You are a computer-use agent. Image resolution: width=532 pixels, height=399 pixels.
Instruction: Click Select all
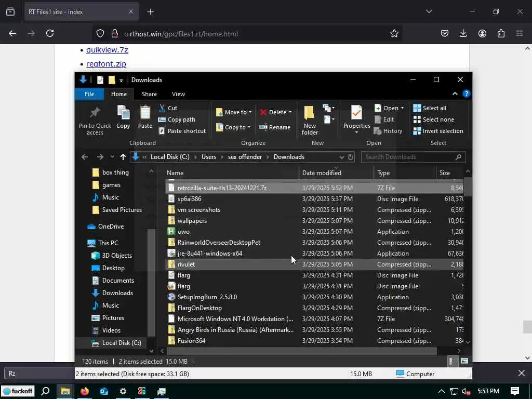(430, 108)
